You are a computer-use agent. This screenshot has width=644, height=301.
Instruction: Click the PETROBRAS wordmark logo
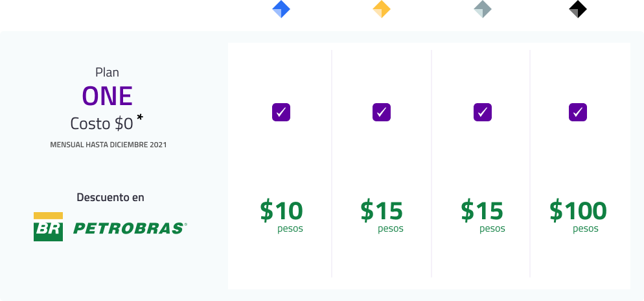tap(130, 228)
